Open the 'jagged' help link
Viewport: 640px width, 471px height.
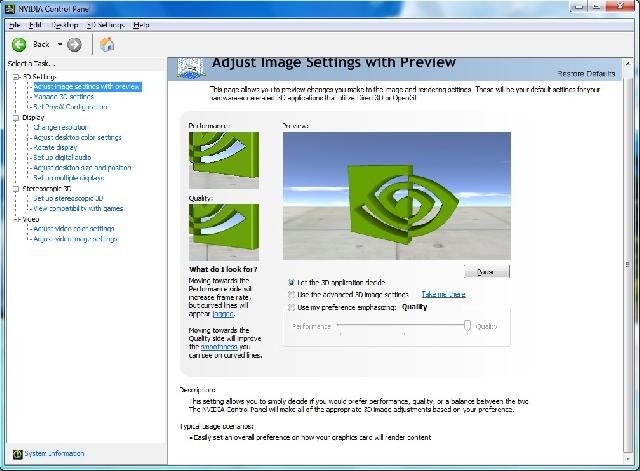pyautogui.click(x=223, y=314)
